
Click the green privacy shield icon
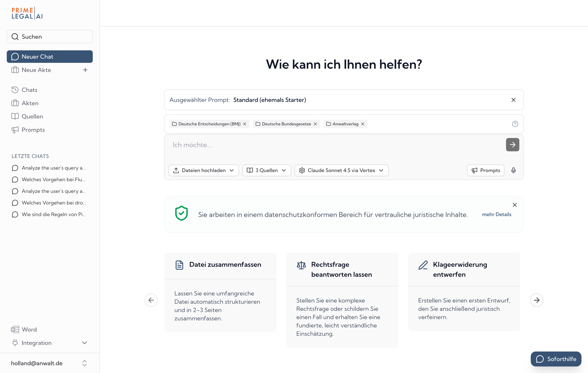click(181, 213)
